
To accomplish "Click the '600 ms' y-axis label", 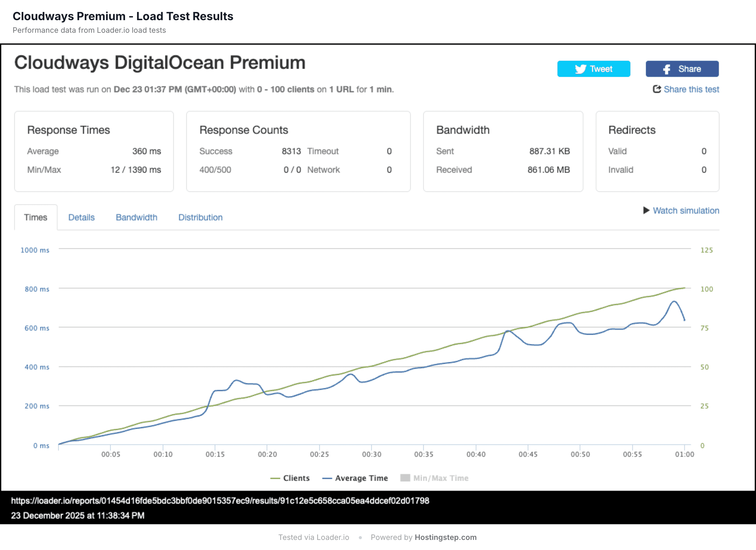I will pyautogui.click(x=37, y=328).
